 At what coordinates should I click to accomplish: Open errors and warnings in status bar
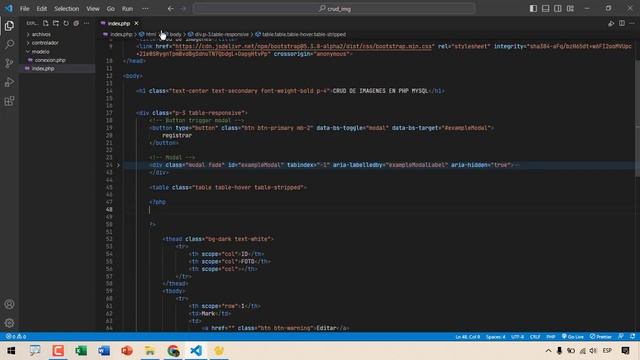pyautogui.click(x=16, y=337)
